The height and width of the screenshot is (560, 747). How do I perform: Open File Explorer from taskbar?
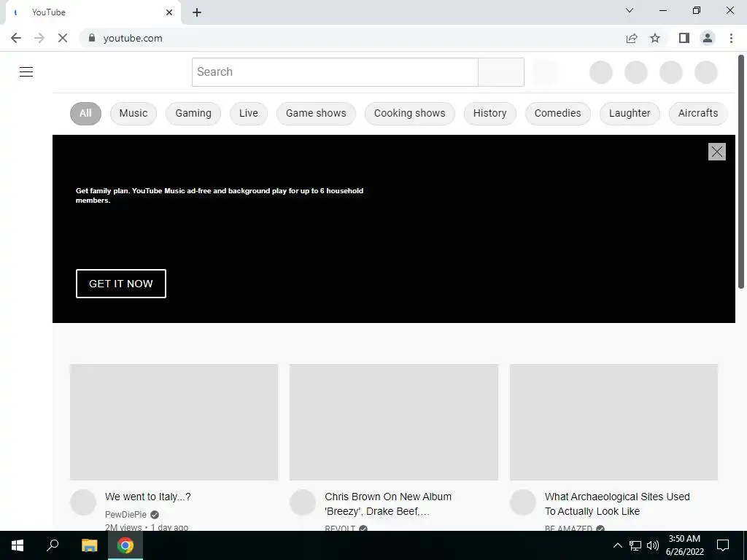click(89, 545)
